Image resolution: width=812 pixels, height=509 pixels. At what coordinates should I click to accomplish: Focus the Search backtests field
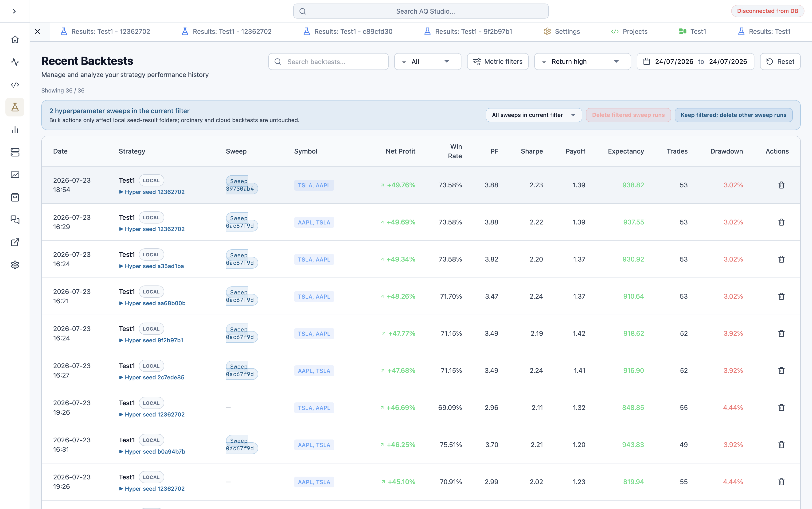point(328,62)
